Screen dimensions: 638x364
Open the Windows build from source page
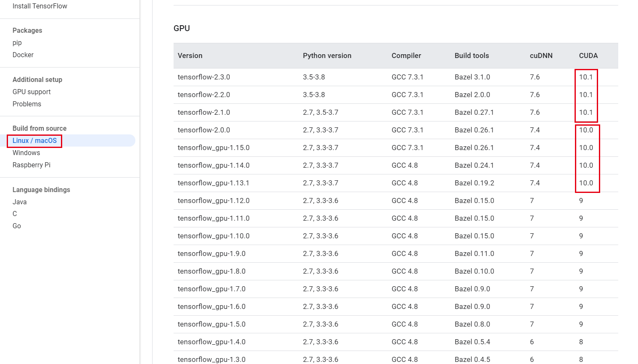(26, 153)
